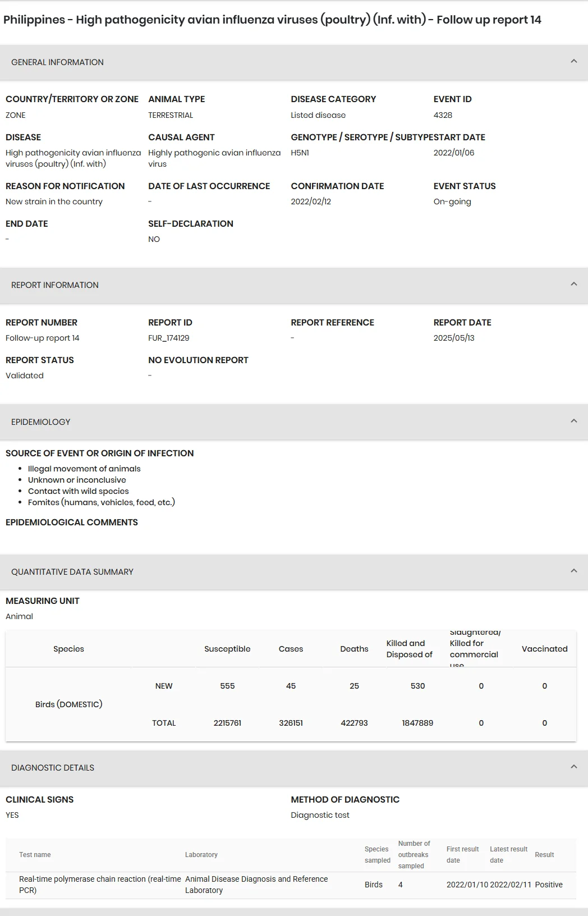This screenshot has height=916, width=588.
Task: Select genotype value H5N1
Action: coord(300,153)
